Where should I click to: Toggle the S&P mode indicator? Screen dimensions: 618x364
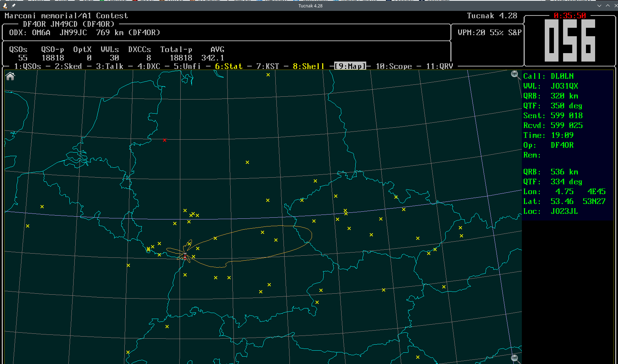pyautogui.click(x=514, y=33)
